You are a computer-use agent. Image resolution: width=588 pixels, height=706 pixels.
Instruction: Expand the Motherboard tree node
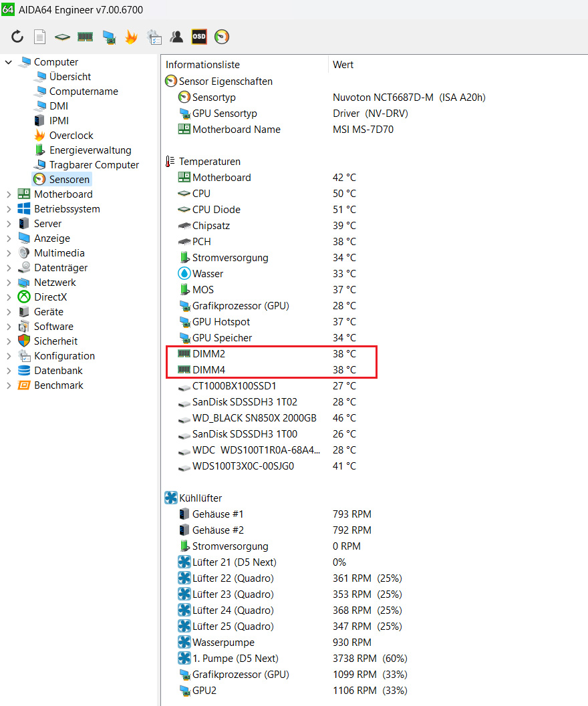(9, 194)
